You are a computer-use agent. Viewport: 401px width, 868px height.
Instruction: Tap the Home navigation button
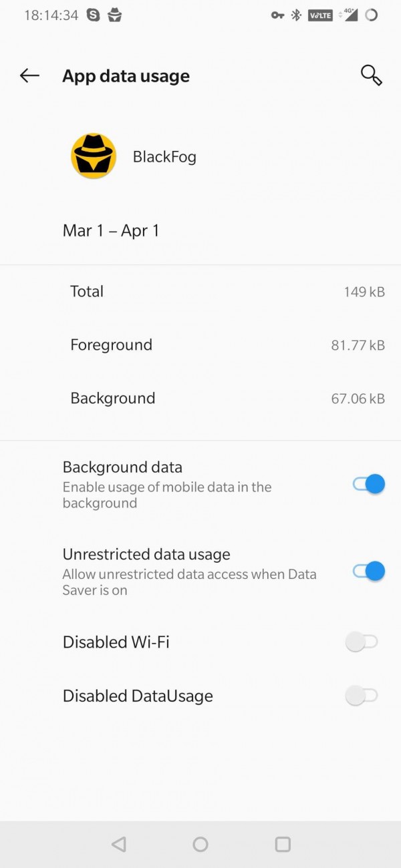[x=200, y=843]
